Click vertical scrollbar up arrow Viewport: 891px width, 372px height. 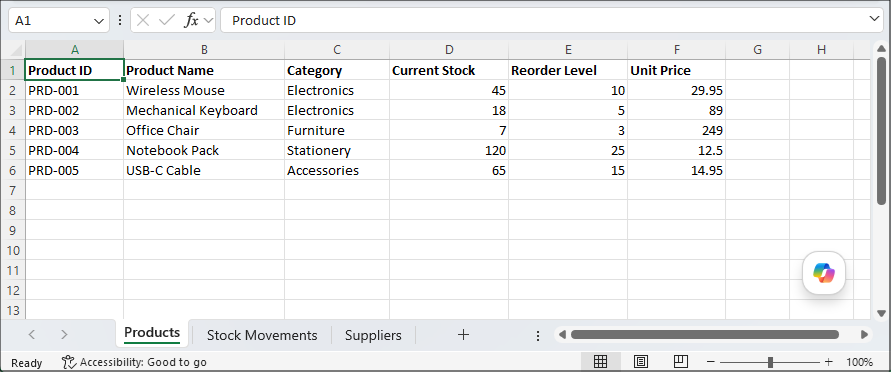(881, 50)
